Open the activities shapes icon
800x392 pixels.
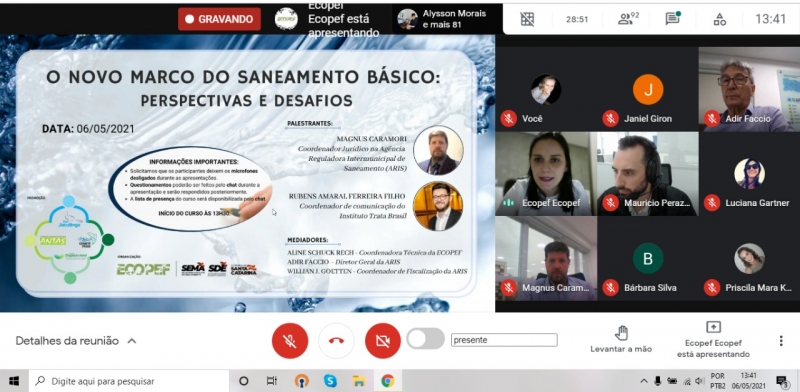pyautogui.click(x=719, y=19)
